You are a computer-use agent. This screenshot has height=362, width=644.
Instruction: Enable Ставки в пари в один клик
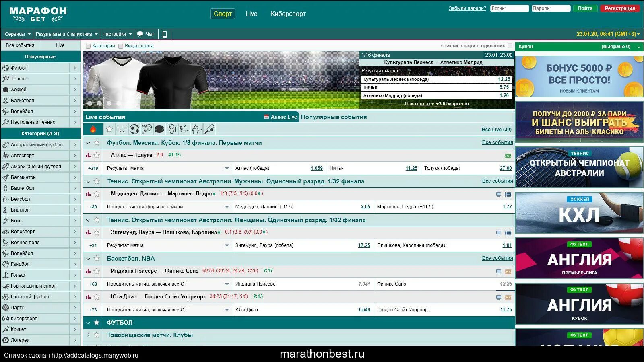click(510, 46)
